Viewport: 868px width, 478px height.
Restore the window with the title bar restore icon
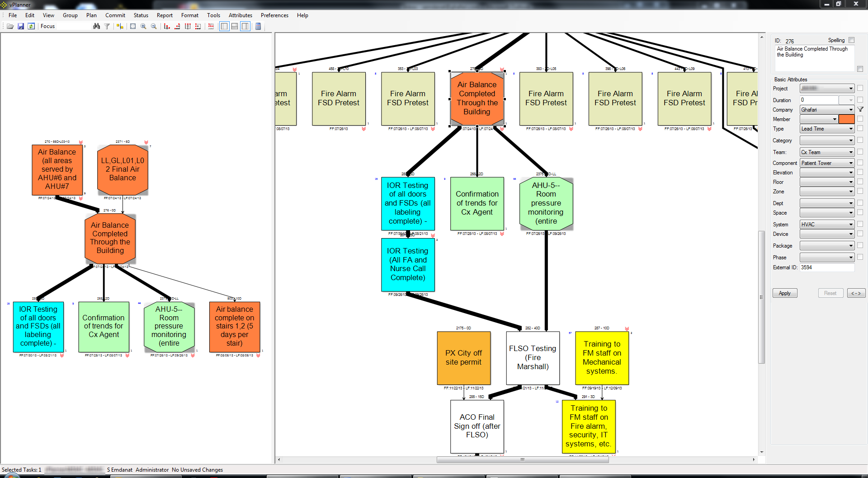pos(839,4)
